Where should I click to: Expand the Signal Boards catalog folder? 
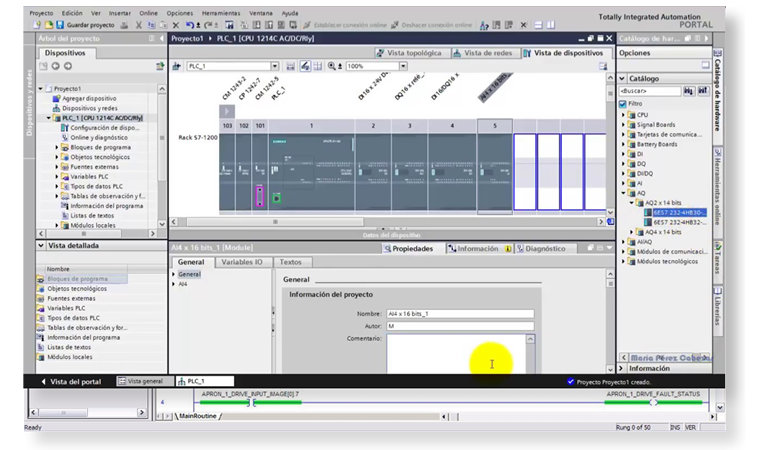tap(624, 125)
